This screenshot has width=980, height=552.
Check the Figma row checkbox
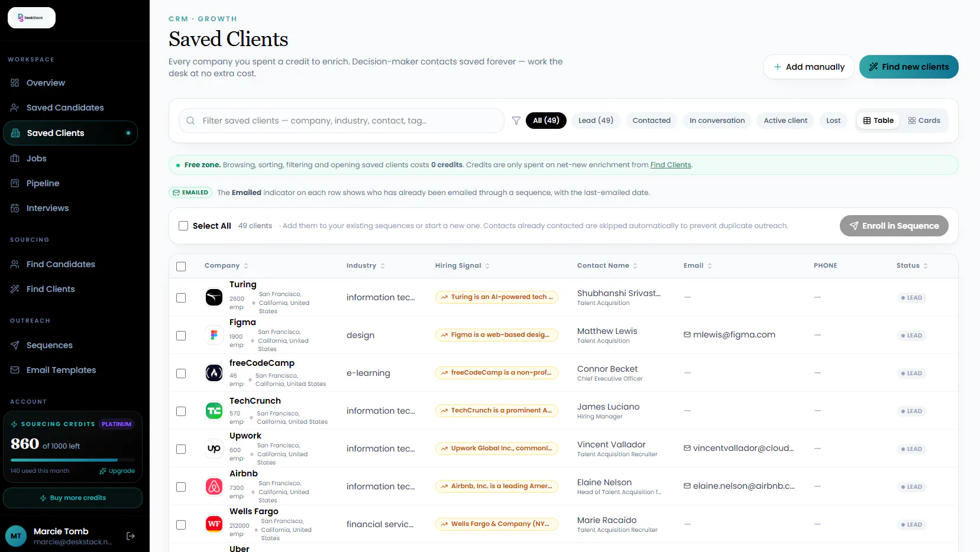181,336
